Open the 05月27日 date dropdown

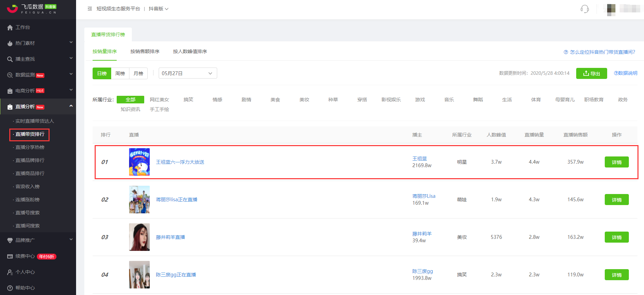[188, 73]
